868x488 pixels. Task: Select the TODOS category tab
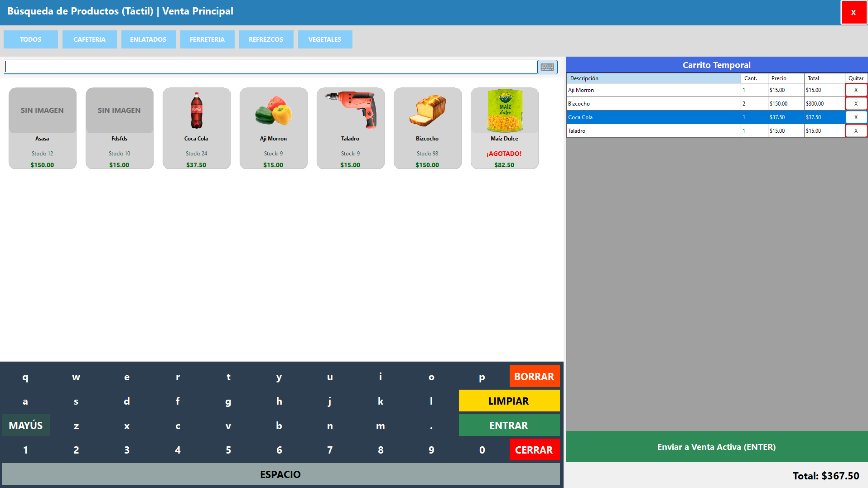(x=31, y=39)
